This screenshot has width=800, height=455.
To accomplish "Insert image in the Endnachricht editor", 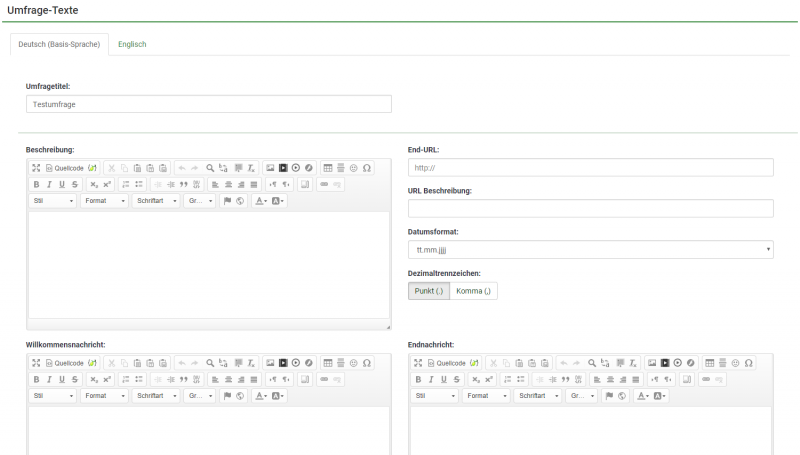I will click(652, 363).
